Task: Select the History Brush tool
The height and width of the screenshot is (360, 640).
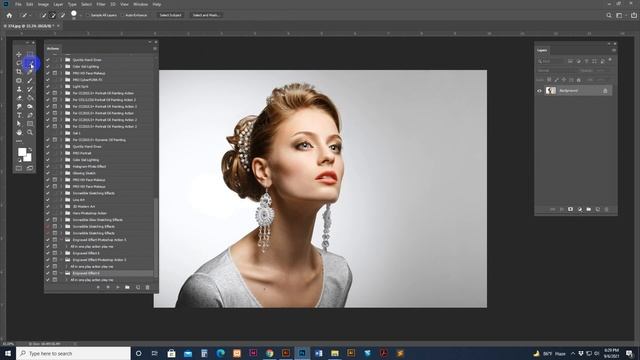Action: click(x=30, y=89)
